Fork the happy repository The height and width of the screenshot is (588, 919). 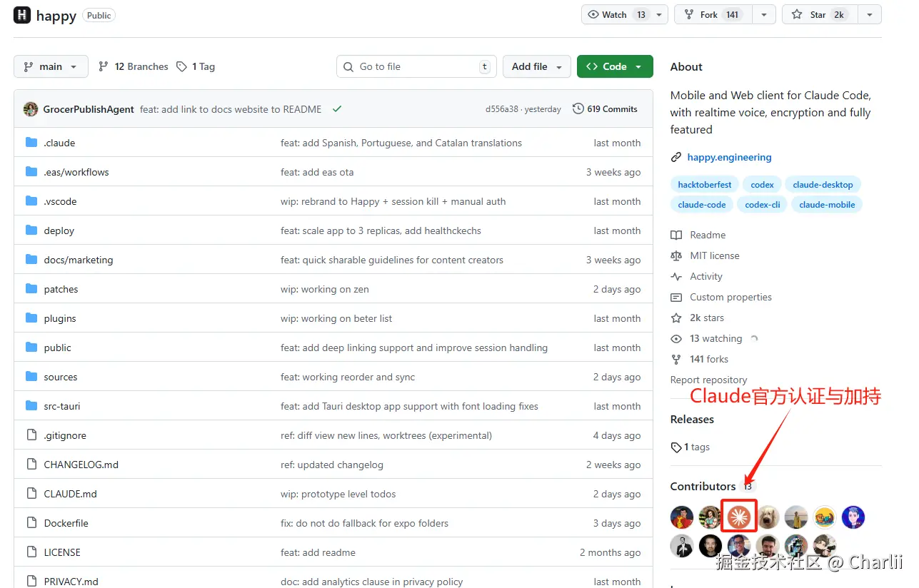[710, 14]
